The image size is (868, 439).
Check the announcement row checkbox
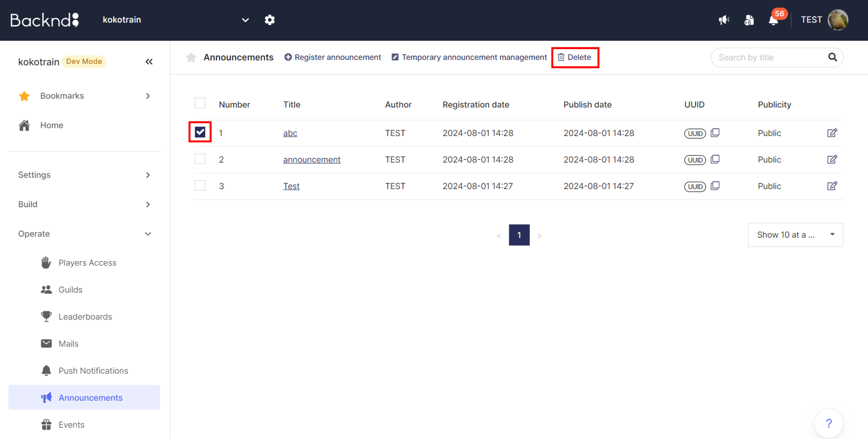click(200, 159)
